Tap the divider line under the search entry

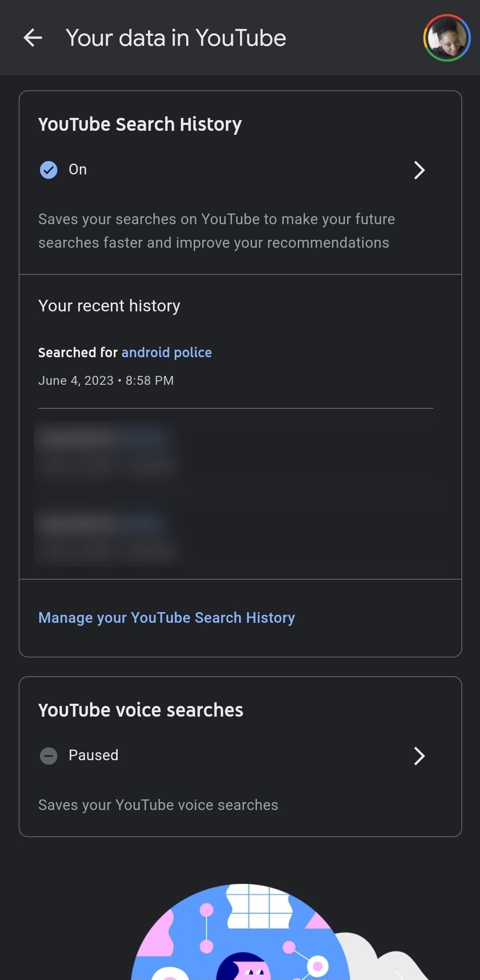pos(236,407)
